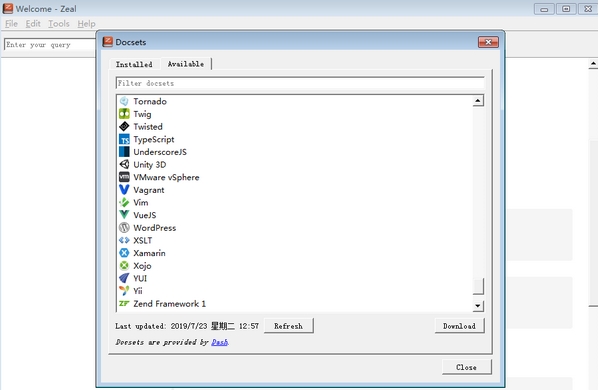Choose the Xamarin docset icon
Screen dimensions: 599x390
tap(124, 253)
